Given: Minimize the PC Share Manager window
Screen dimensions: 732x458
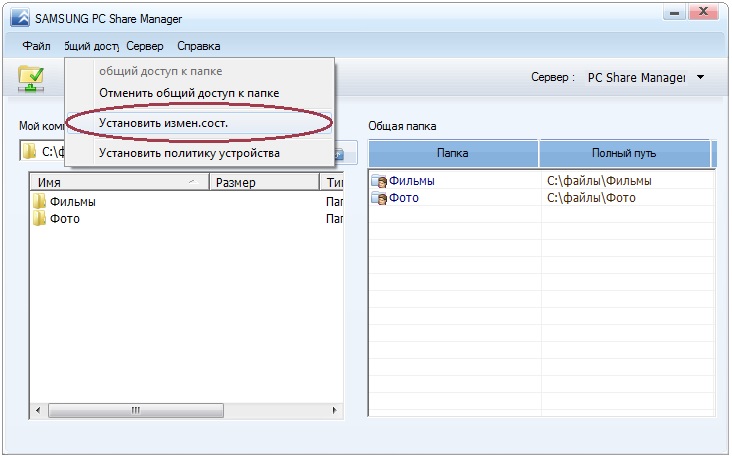Looking at the screenshot, I should click(x=674, y=13).
